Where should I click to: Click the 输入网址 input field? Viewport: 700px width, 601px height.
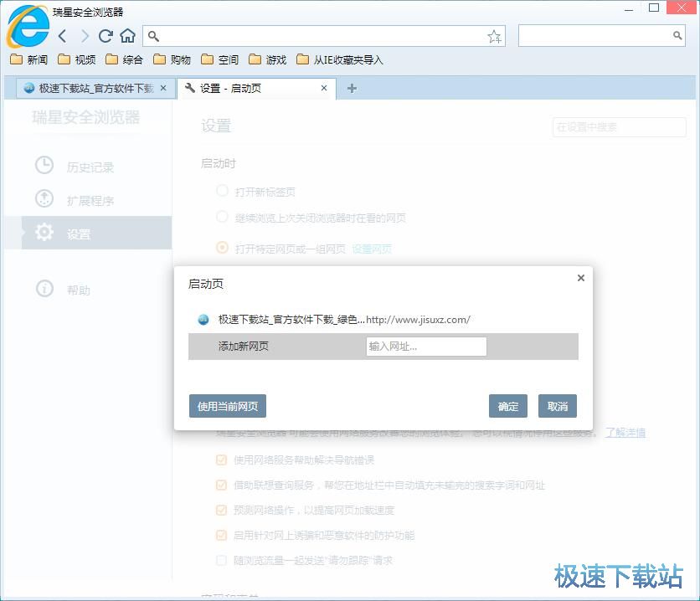pos(426,347)
